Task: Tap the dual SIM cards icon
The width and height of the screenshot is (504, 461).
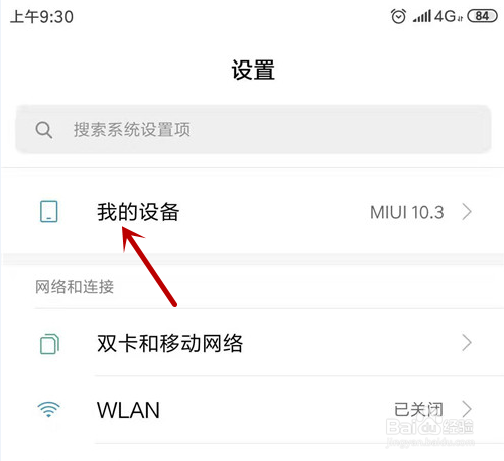Action: (x=49, y=344)
